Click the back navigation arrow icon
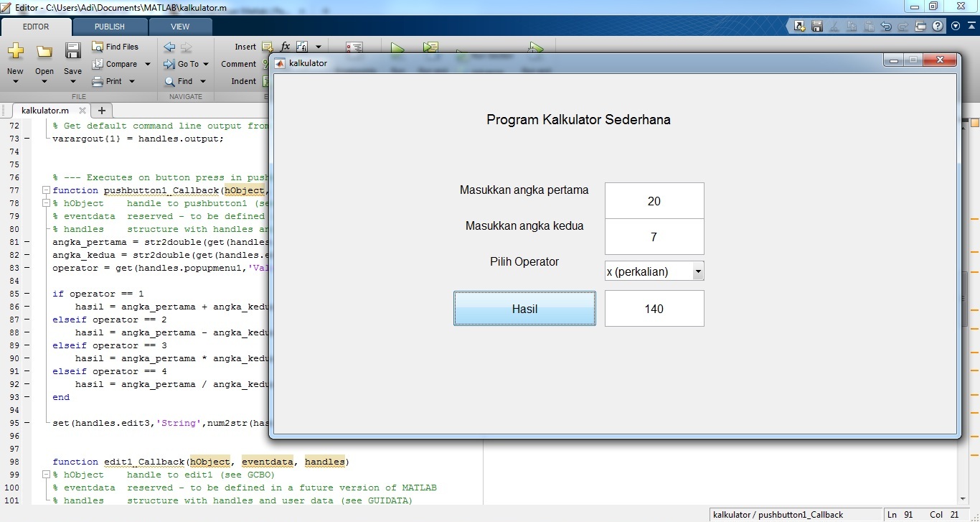 (x=169, y=47)
